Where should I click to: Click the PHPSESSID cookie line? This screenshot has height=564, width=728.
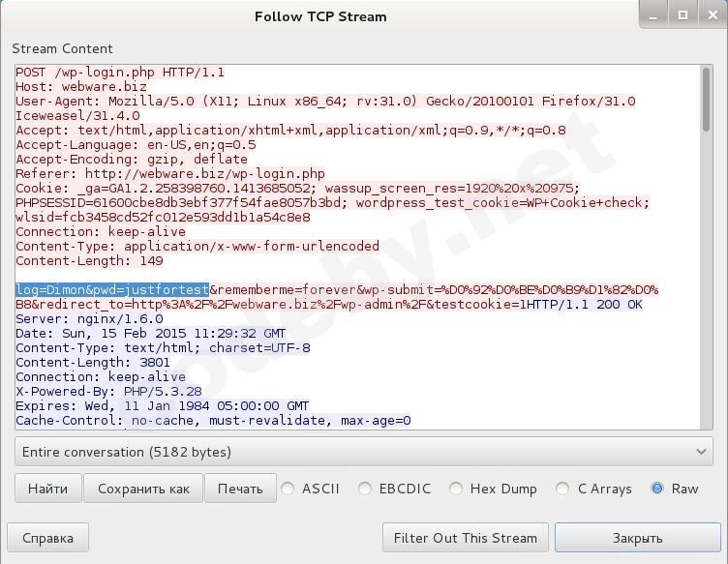pyautogui.click(x=332, y=203)
